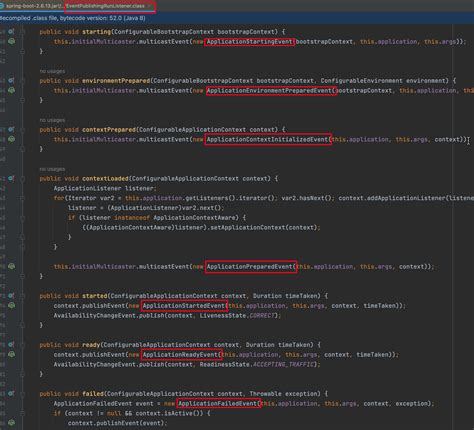Screen dimensions: 474x430
Task: Click the Duration timeTaken parameter in started
Action: pyautogui.click(x=286, y=296)
